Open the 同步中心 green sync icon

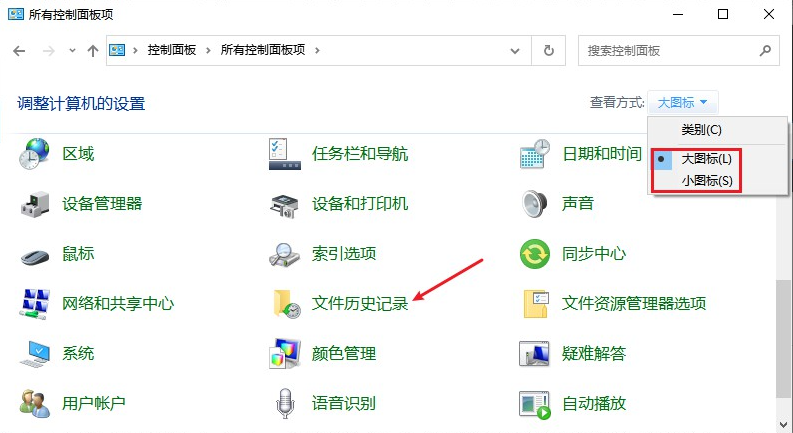(535, 254)
